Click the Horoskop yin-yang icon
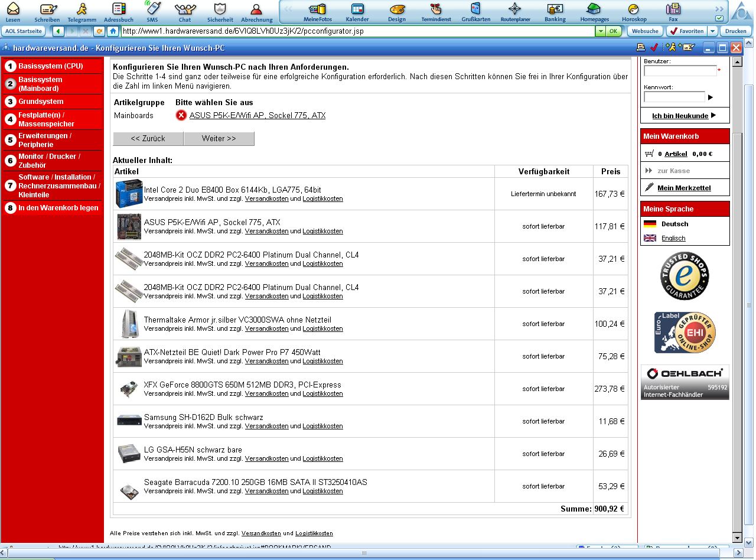This screenshot has height=560, width=756. coord(634,11)
